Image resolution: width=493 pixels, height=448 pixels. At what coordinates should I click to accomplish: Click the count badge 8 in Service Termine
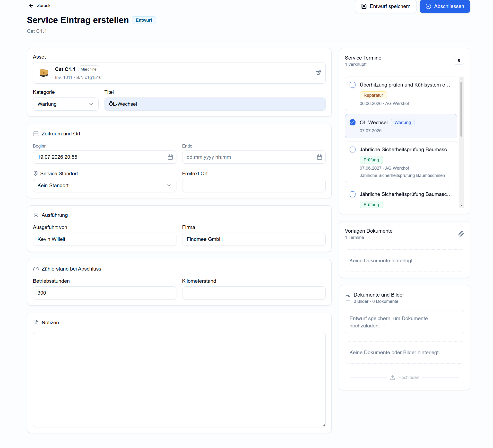(458, 61)
